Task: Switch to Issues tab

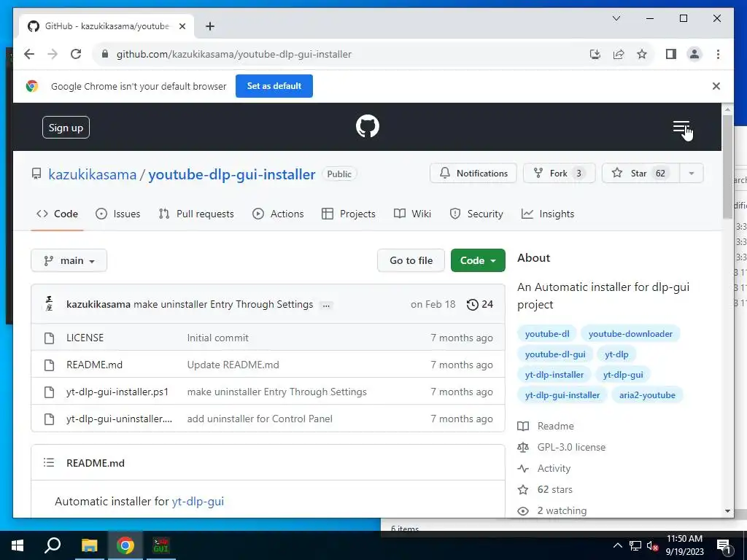Action: coord(117,214)
